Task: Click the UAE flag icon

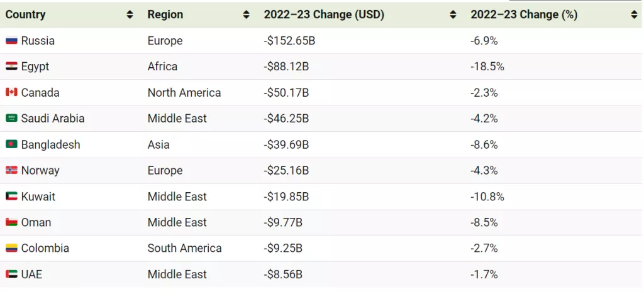Action: 11,274
